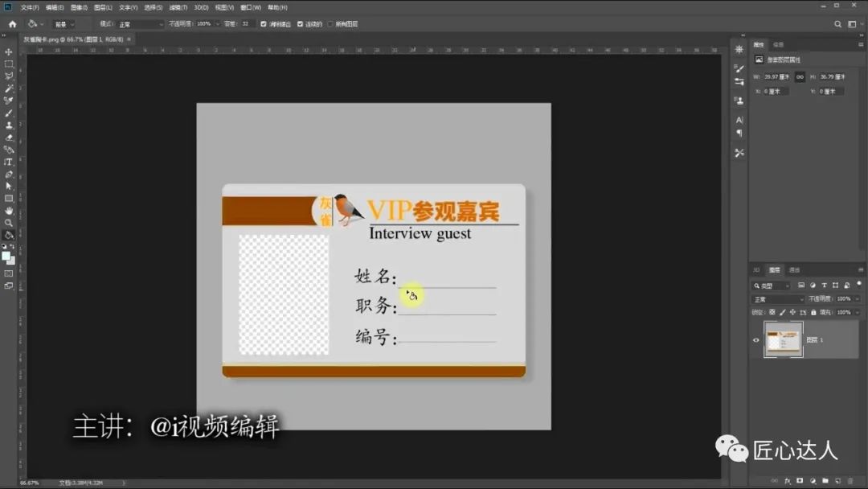Open the Layer menu
The height and width of the screenshot is (489, 868).
click(x=103, y=7)
